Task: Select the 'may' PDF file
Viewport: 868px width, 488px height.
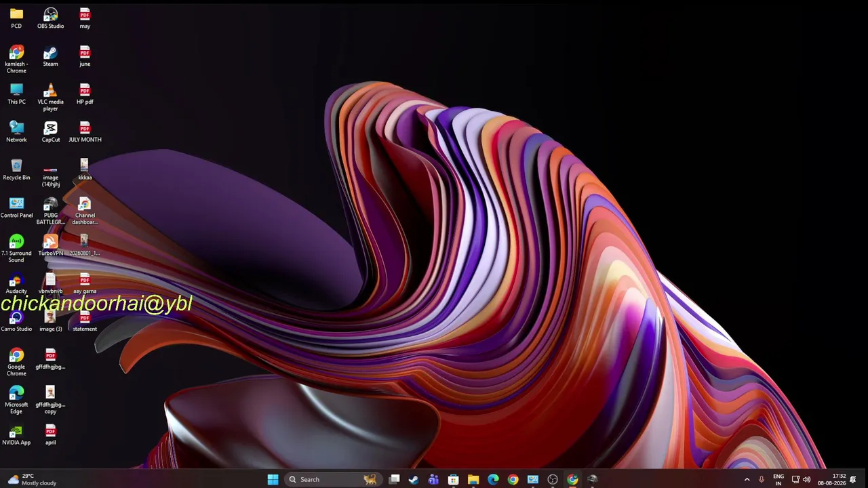Action: (x=85, y=18)
